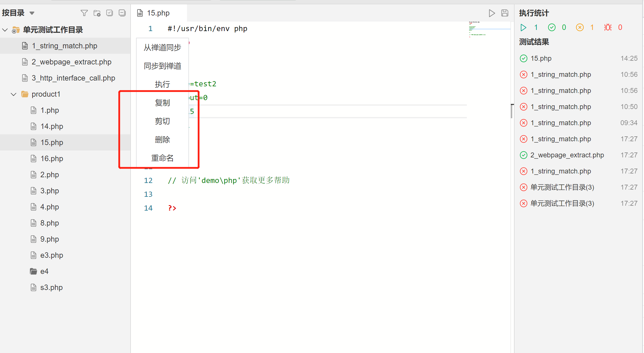Click the green run count icon in statistics

point(523,27)
